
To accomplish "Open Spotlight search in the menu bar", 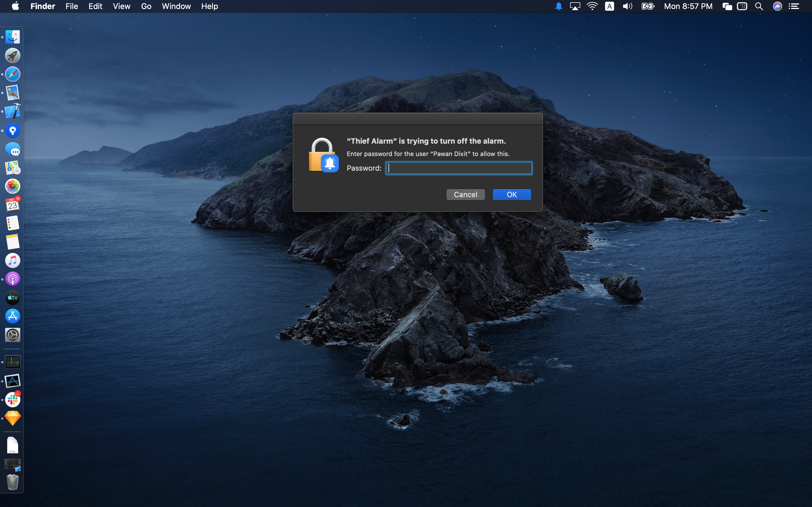I will click(x=759, y=6).
